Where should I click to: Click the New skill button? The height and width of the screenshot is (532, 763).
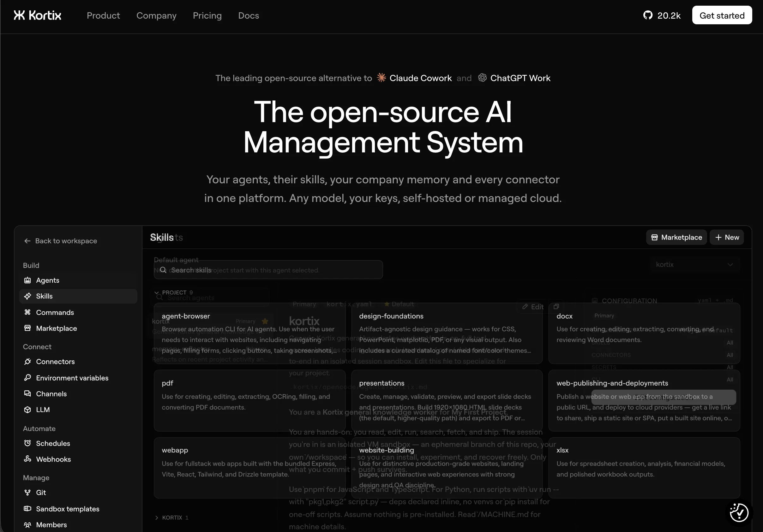727,237
